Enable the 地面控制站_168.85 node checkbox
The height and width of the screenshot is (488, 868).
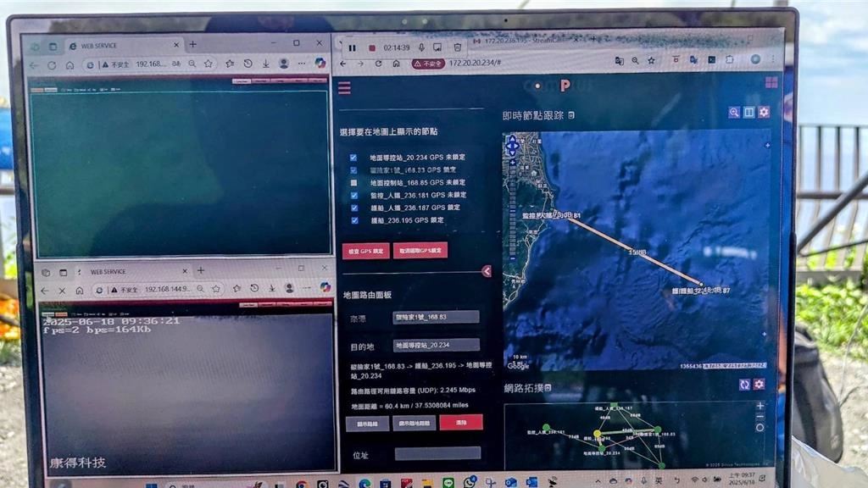pos(353,182)
